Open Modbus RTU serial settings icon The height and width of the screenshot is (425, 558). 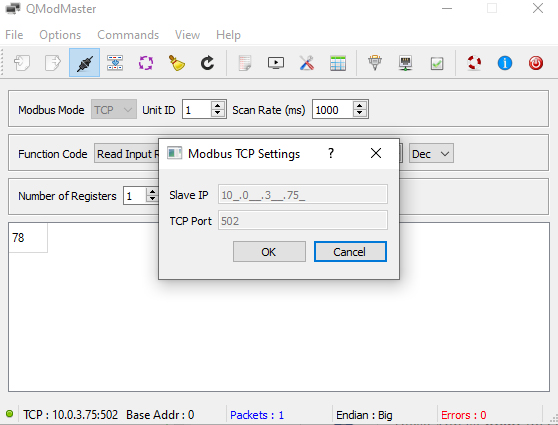coord(375,63)
